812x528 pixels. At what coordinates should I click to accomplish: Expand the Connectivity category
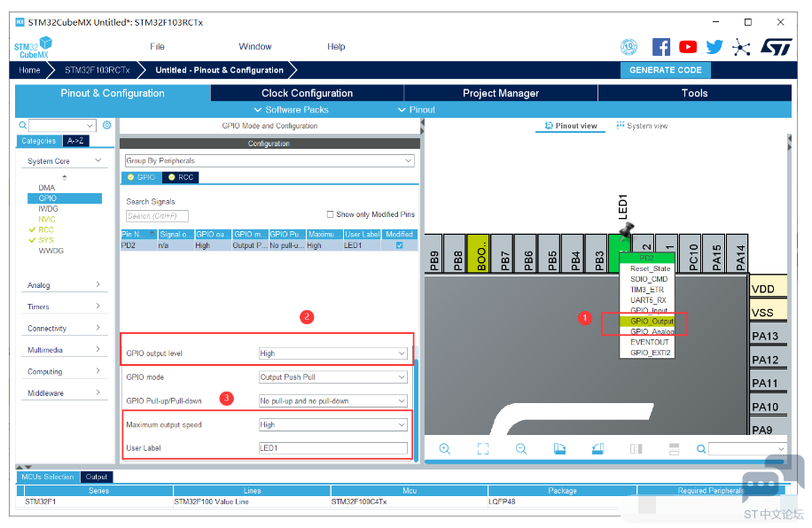[64, 328]
